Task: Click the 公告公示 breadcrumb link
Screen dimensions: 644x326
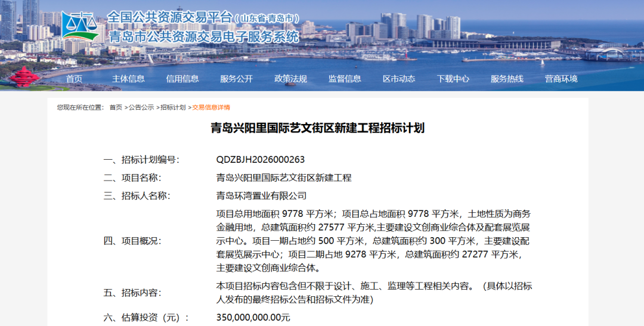Action: 141,107
